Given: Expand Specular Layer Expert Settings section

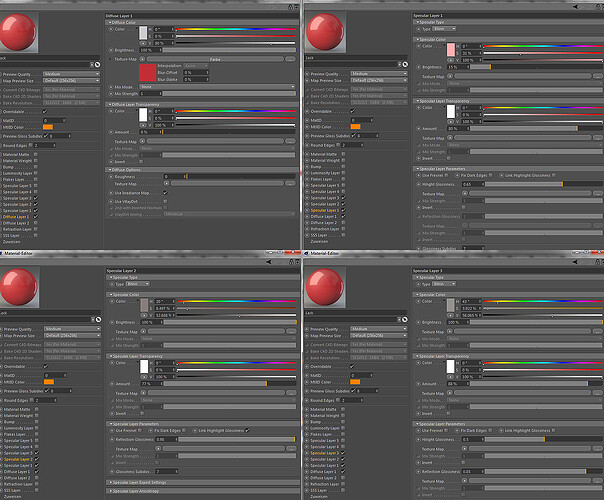Looking at the screenshot, I should pyautogui.click(x=110, y=482).
